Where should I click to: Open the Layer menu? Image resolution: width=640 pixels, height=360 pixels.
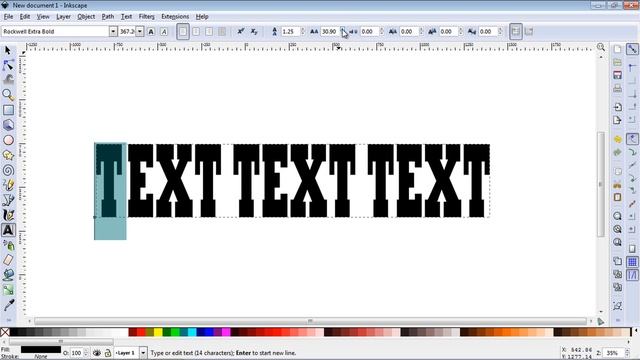pyautogui.click(x=63, y=17)
